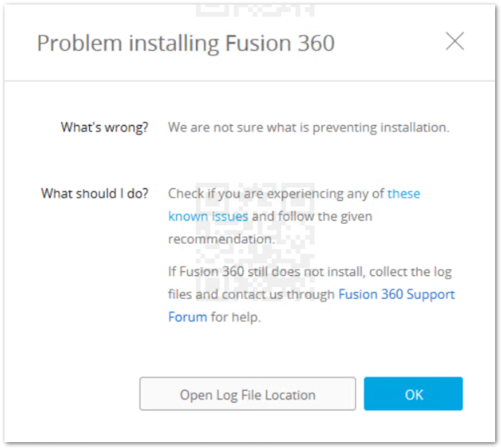The width and height of the screenshot is (501, 448).
Task: Click the divider line below the title
Action: (x=250, y=81)
